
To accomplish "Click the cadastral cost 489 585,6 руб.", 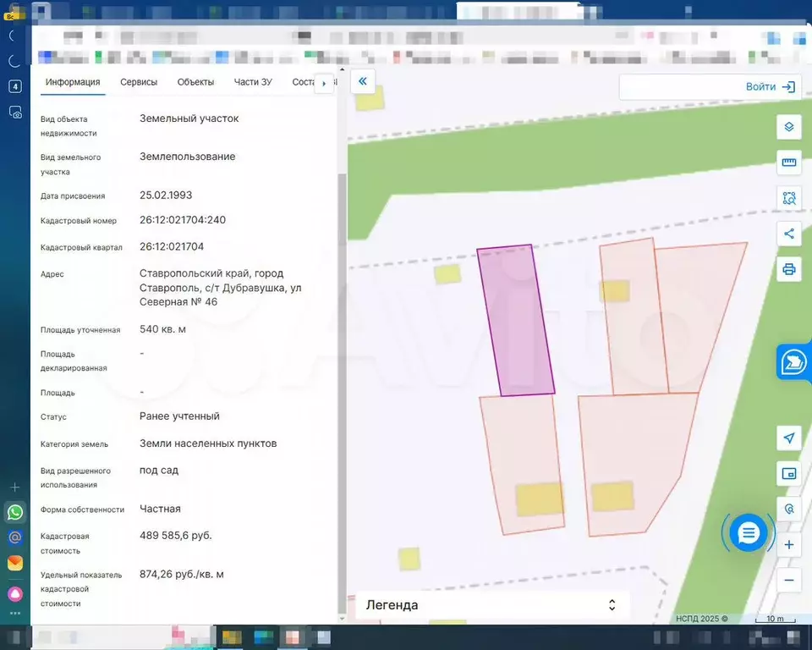I will click(176, 536).
